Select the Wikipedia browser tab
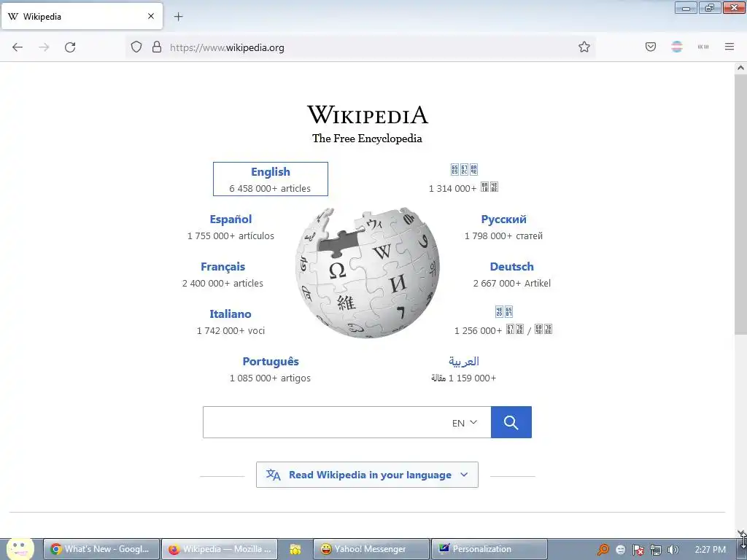Image resolution: width=747 pixels, height=560 pixels. click(82, 16)
